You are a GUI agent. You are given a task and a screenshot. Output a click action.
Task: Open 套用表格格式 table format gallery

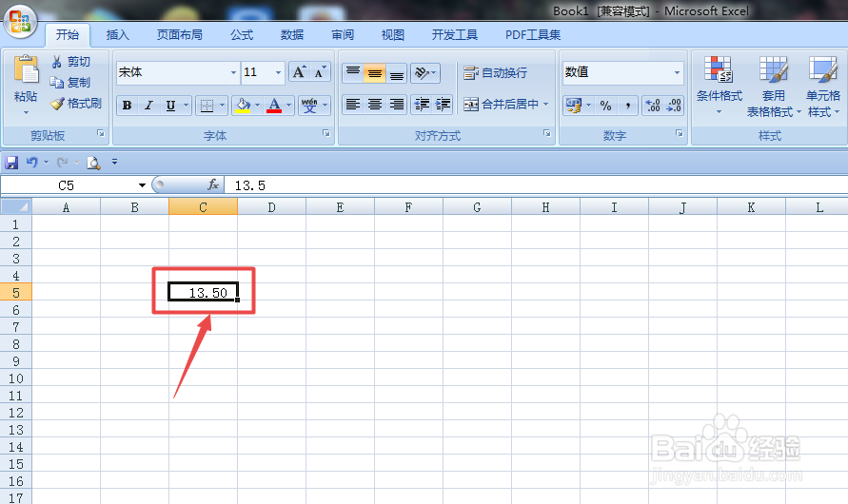point(774,87)
